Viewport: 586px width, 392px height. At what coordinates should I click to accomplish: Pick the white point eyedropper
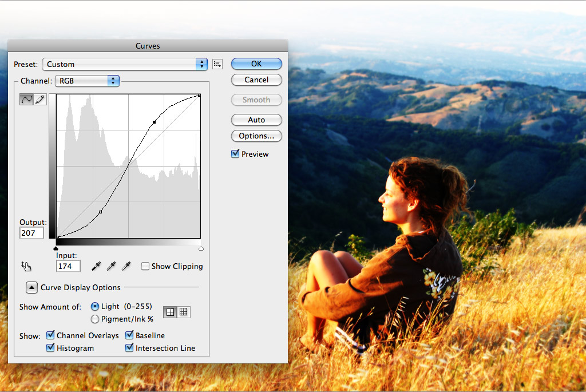click(x=126, y=266)
